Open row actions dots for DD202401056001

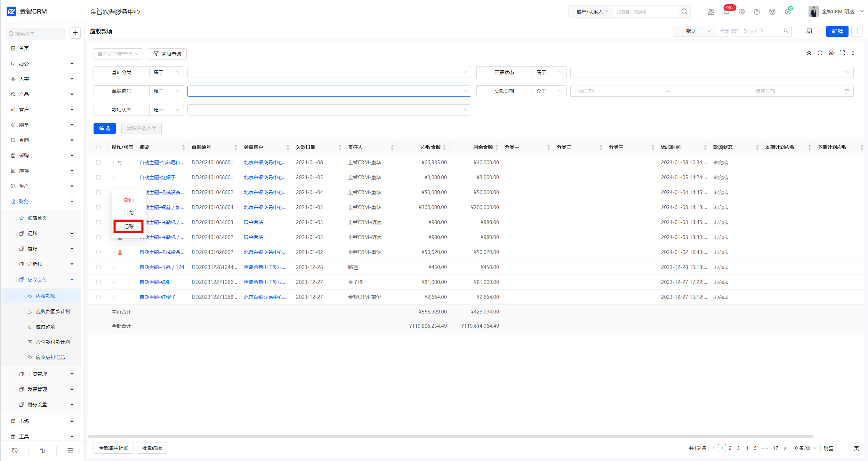114,178
